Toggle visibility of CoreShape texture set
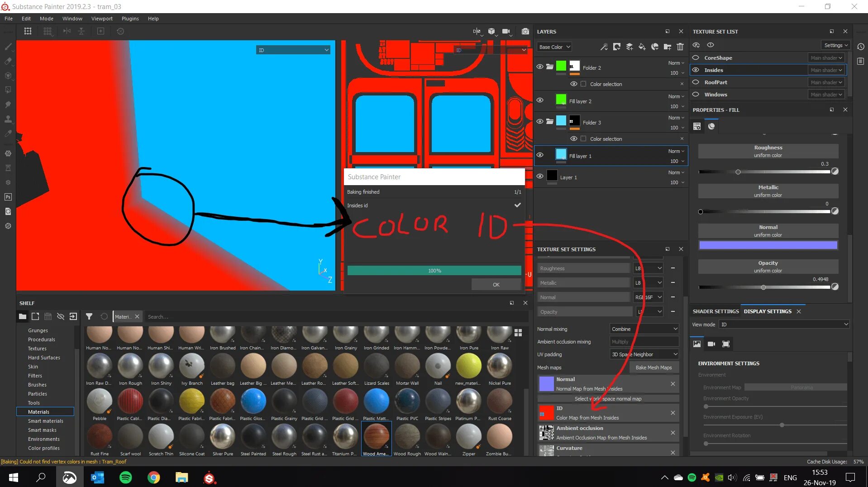Screen dimensions: 868x487 pos(696,57)
